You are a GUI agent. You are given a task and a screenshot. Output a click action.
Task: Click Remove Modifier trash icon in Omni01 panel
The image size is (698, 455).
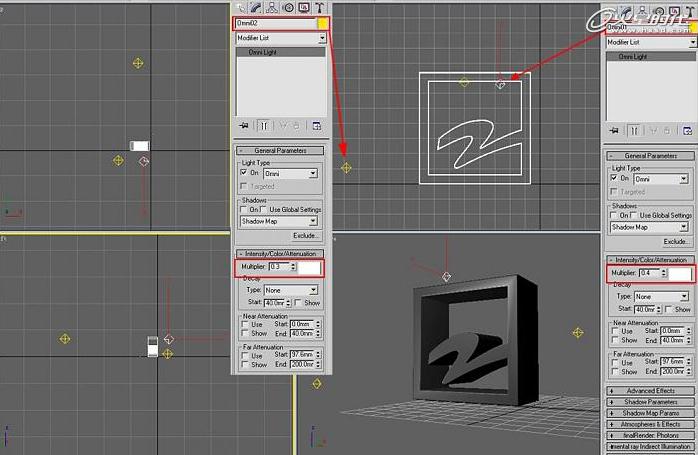pyautogui.click(x=667, y=131)
